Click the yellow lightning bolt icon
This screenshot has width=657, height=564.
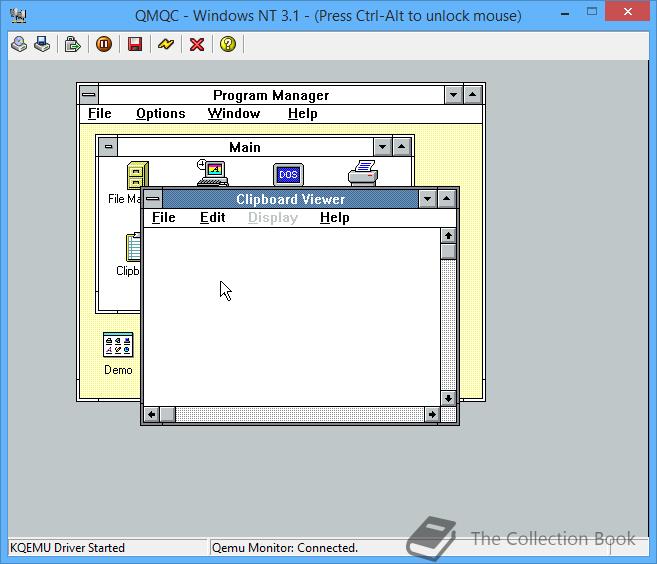166,44
